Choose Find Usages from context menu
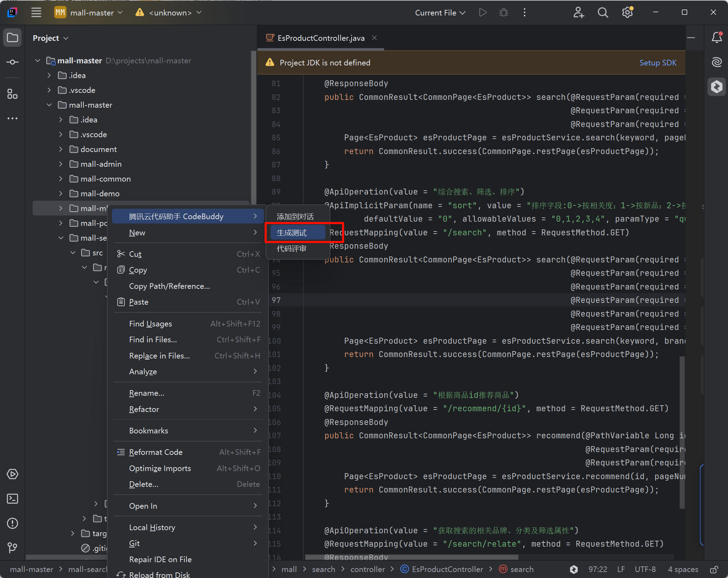This screenshot has width=728, height=578. [x=151, y=324]
